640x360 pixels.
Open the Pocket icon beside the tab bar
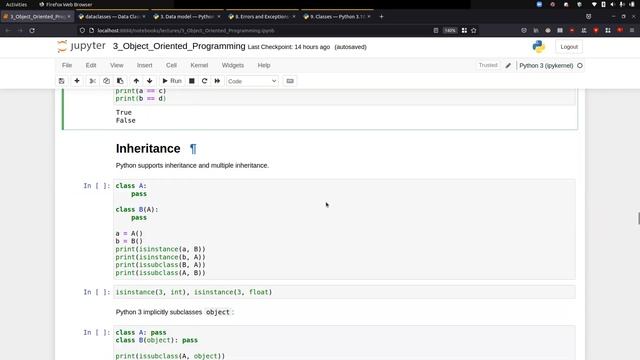[x=588, y=16]
